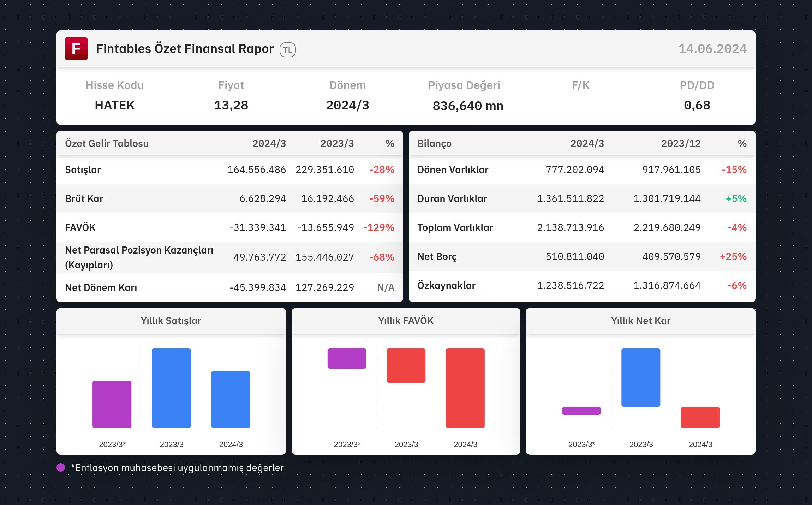Click Net Borç change +25%
The height and width of the screenshot is (505, 812).
(733, 256)
